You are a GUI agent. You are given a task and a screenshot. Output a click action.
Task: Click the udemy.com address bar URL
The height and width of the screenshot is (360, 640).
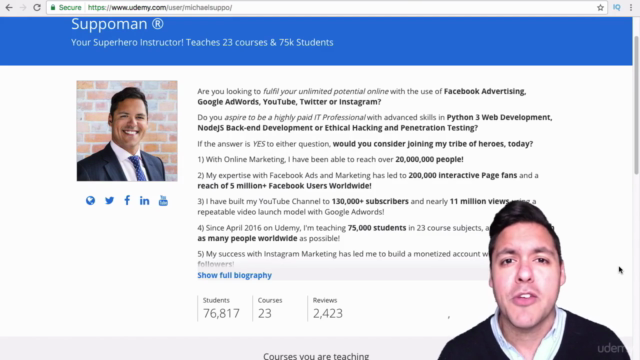(160, 7)
